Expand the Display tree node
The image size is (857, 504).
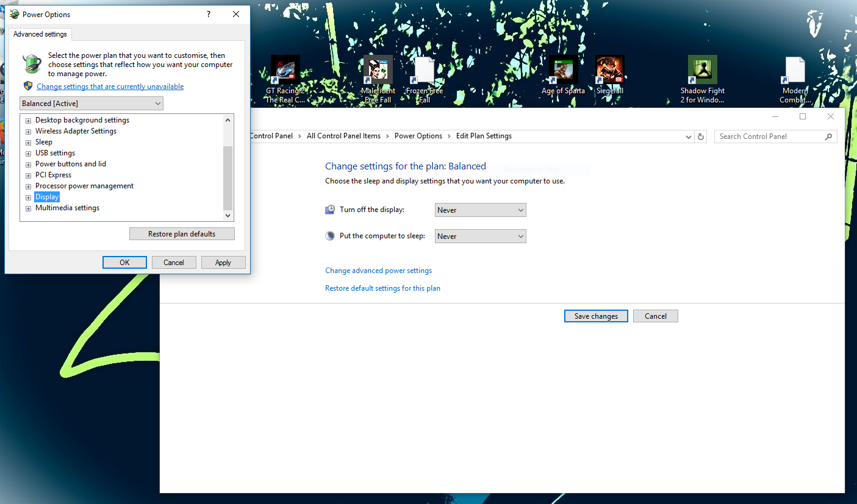point(28,197)
